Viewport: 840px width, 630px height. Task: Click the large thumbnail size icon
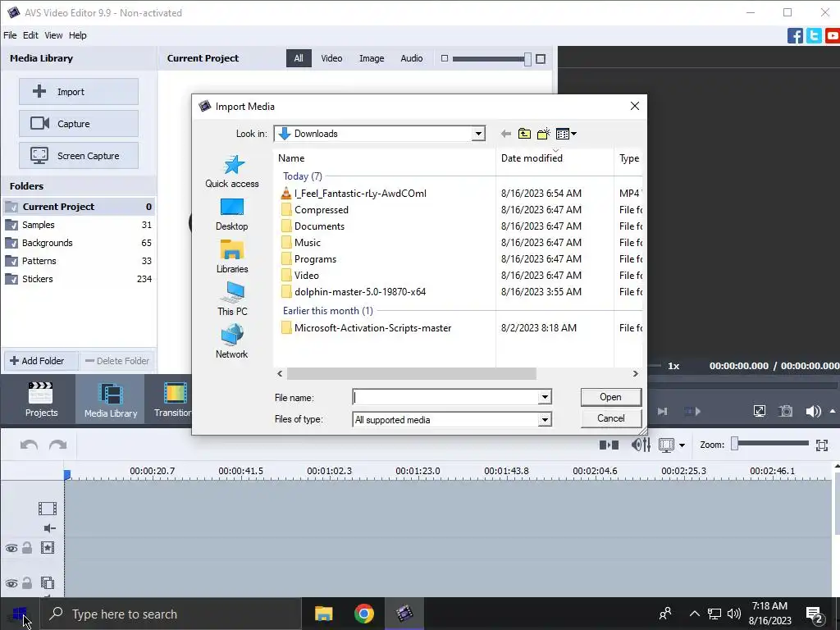(541, 58)
